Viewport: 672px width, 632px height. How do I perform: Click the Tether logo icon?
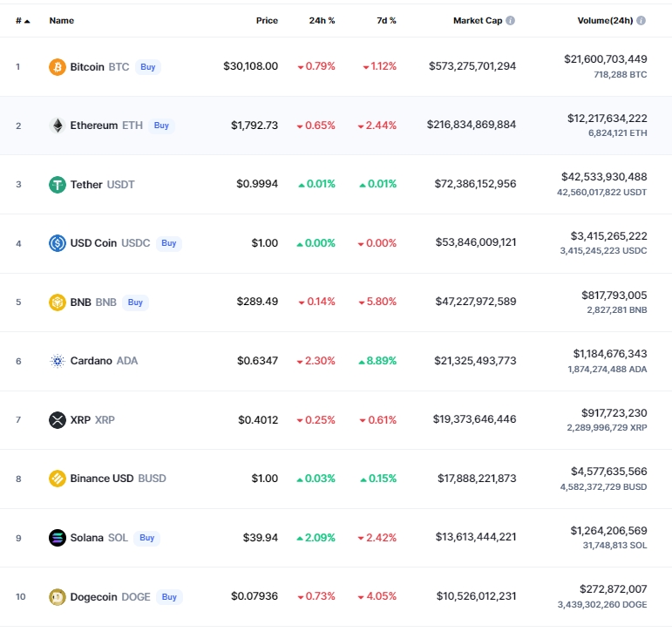(58, 185)
